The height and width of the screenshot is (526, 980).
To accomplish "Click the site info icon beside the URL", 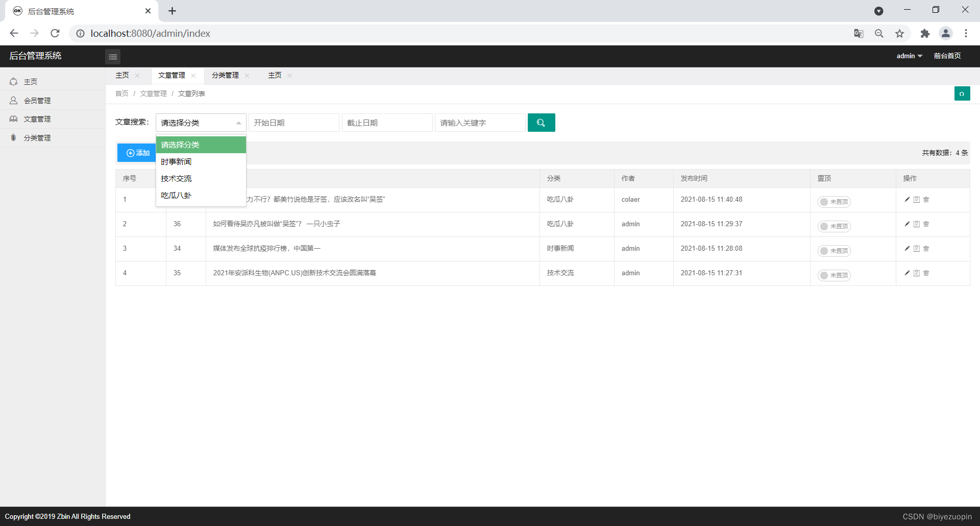I will coord(80,33).
